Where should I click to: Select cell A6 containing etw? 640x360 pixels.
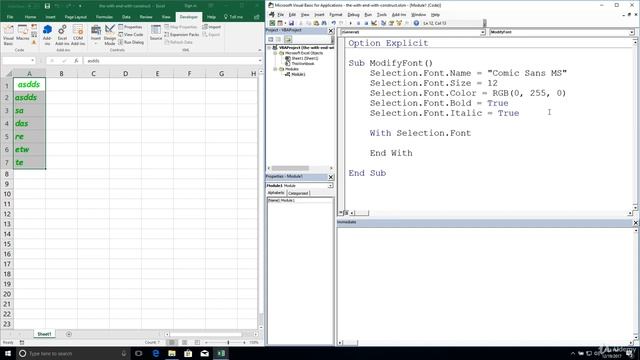(29, 149)
